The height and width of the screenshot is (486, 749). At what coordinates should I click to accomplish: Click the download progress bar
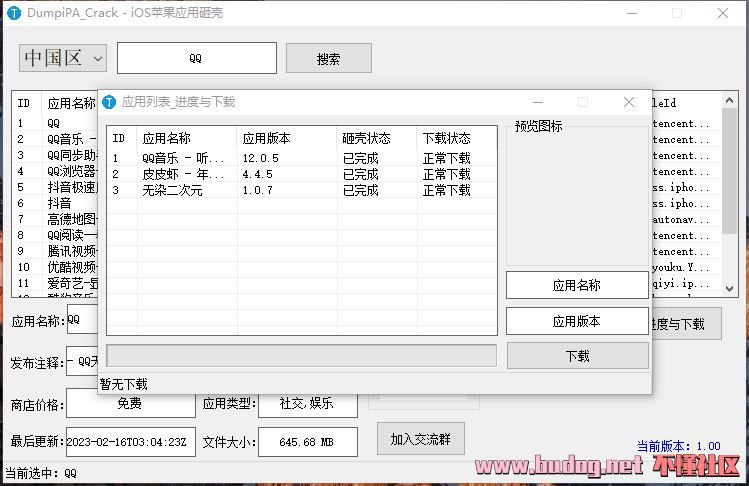click(x=301, y=356)
